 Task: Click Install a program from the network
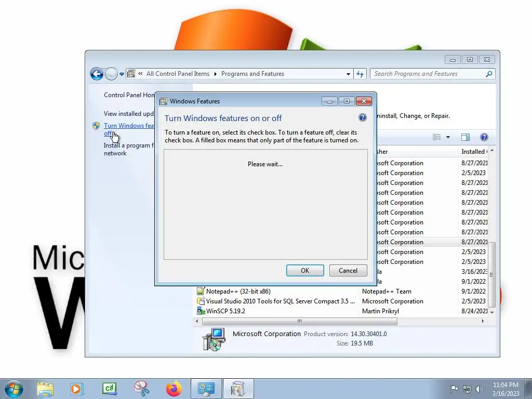(x=129, y=149)
